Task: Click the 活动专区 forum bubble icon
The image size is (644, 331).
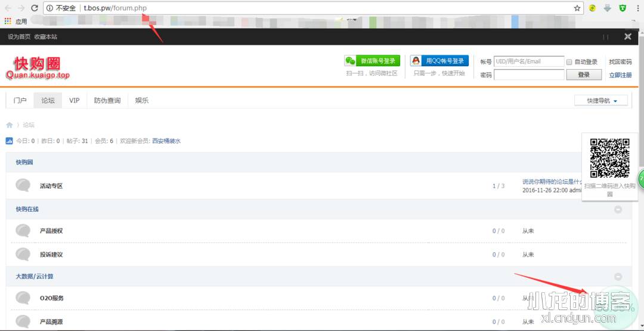Action: click(23, 185)
